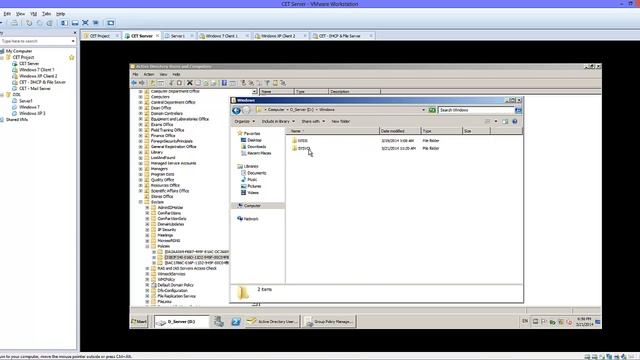The height and width of the screenshot is (360, 640).
Task: Toggle the Explorer preview pane icon
Action: point(505,122)
